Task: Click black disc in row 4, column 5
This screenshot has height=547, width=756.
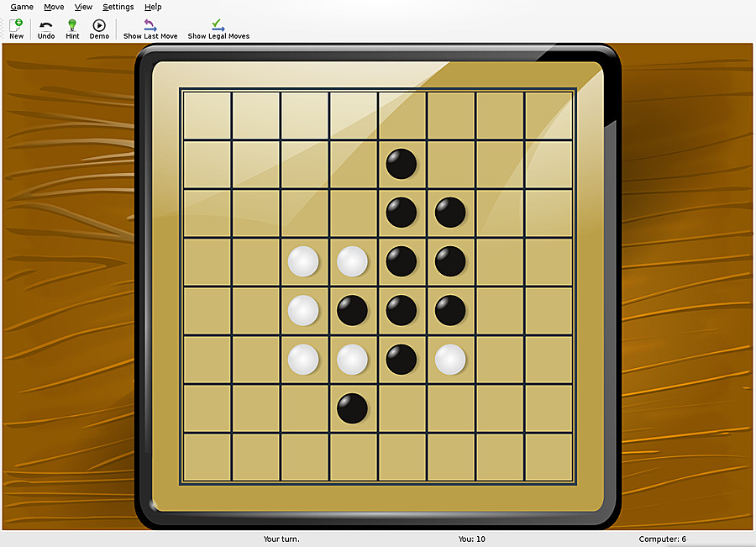Action: point(402,261)
